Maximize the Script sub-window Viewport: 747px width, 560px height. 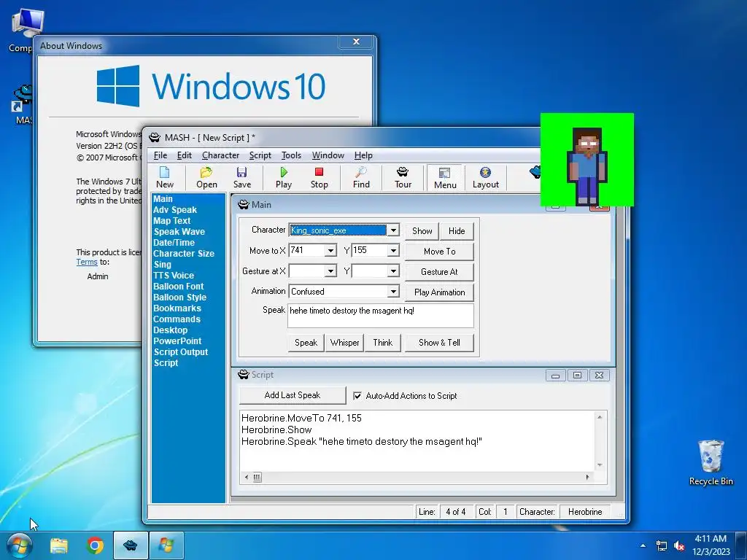(x=578, y=376)
